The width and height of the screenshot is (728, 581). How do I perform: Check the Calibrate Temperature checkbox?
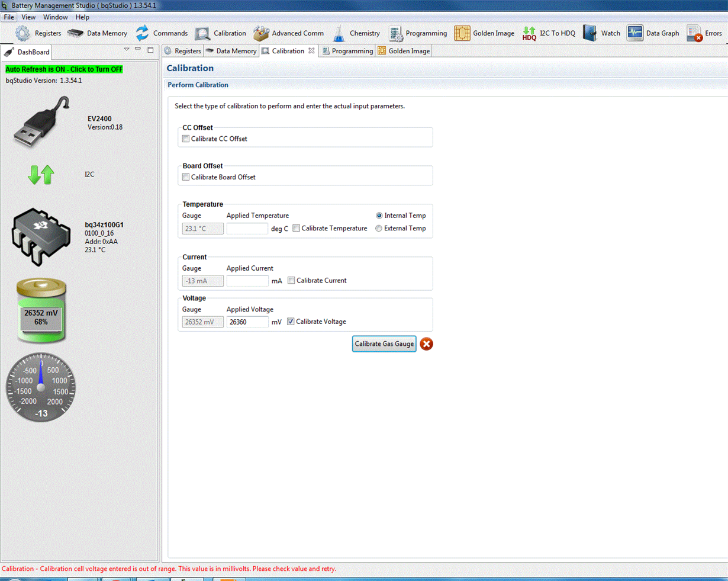coord(297,228)
